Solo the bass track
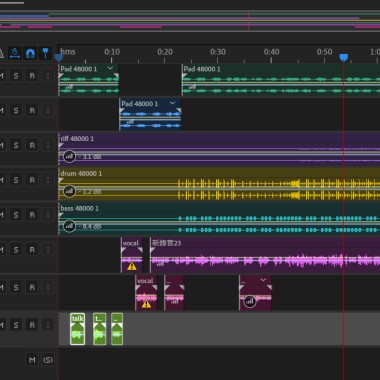The width and height of the screenshot is (380, 380). pyautogui.click(x=16, y=215)
